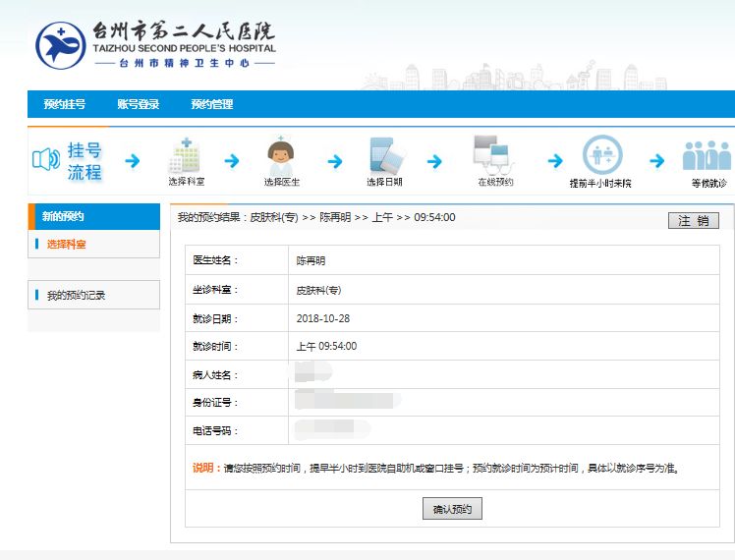Click the 就诊时间 label
This screenshot has width=735, height=560.
(x=215, y=346)
